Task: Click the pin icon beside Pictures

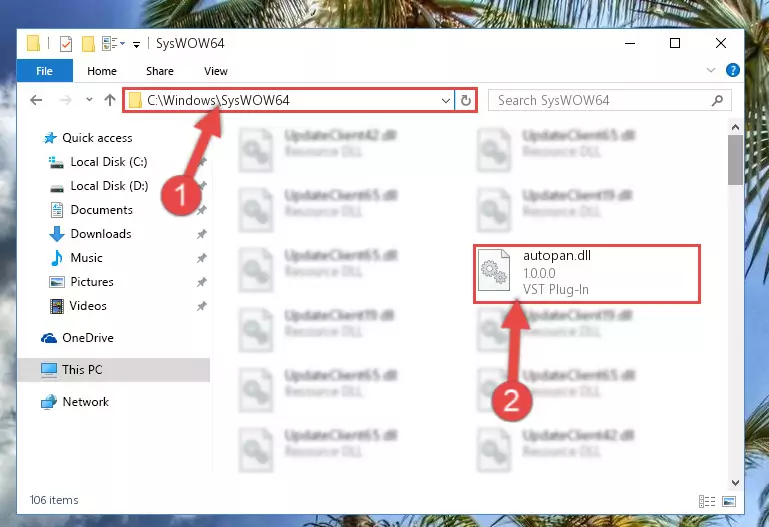Action: [202, 282]
